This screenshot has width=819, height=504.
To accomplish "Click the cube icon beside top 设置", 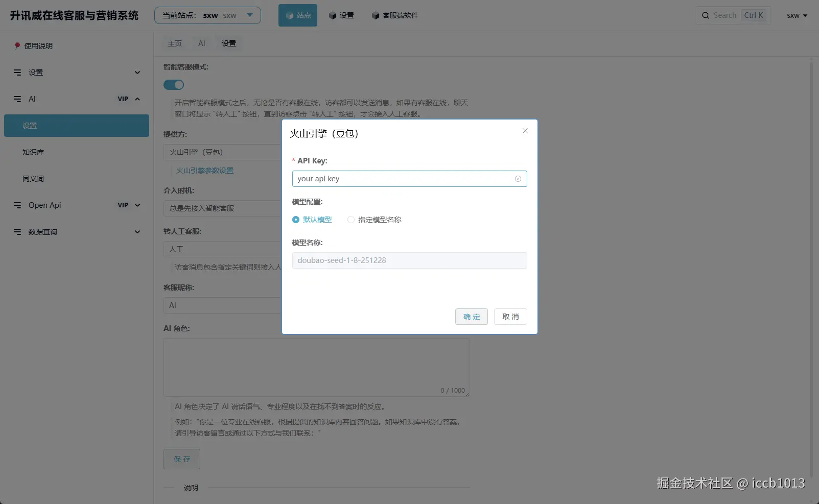I will 333,15.
